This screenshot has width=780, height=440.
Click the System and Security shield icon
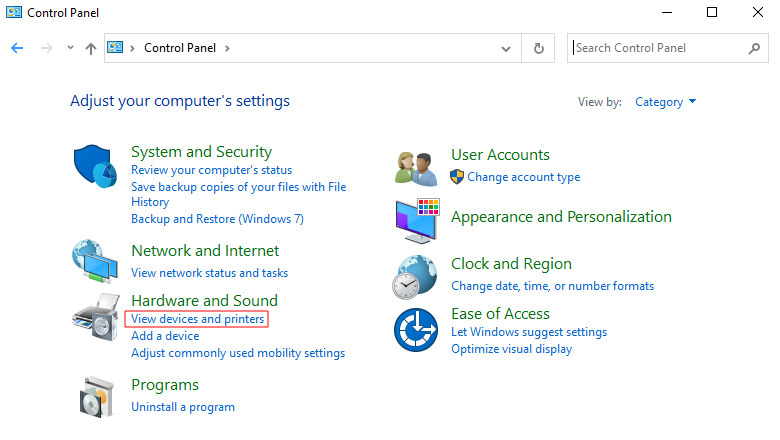(x=96, y=166)
